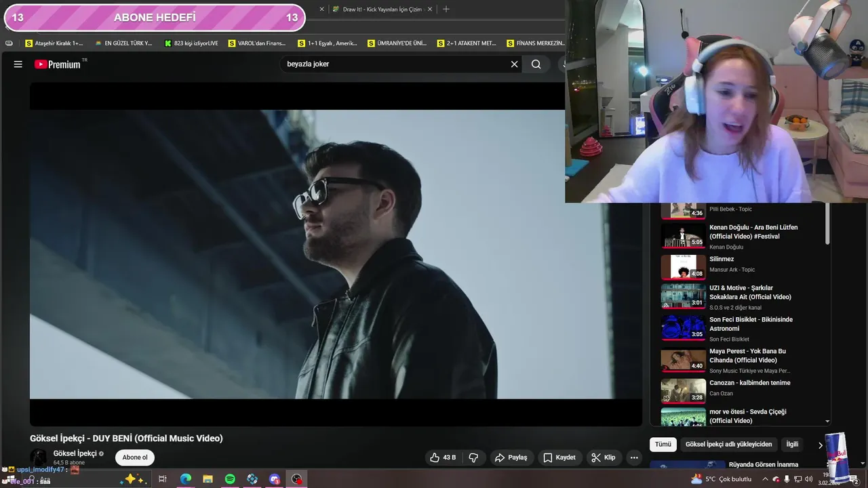Image resolution: width=868 pixels, height=488 pixels.
Task: Close the 'Draw It!' browser tab
Action: pyautogui.click(x=429, y=9)
